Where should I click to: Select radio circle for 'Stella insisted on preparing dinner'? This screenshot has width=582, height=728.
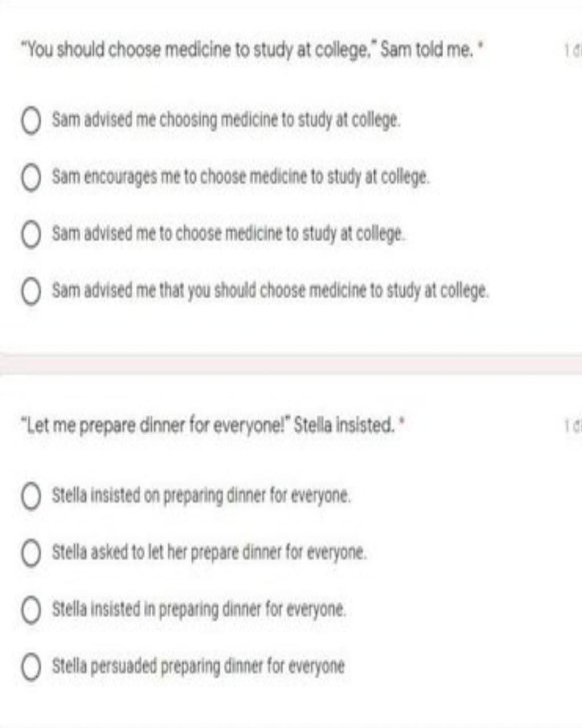(x=31, y=496)
